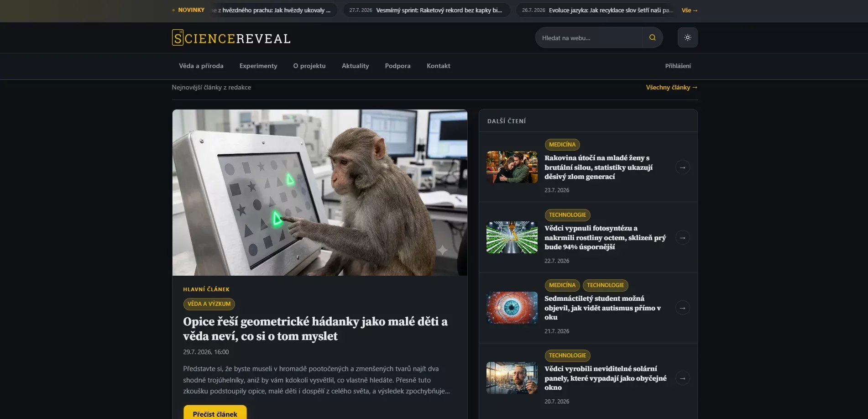Open eye thumbnail of autismus article
868x419 pixels.
coord(512,308)
